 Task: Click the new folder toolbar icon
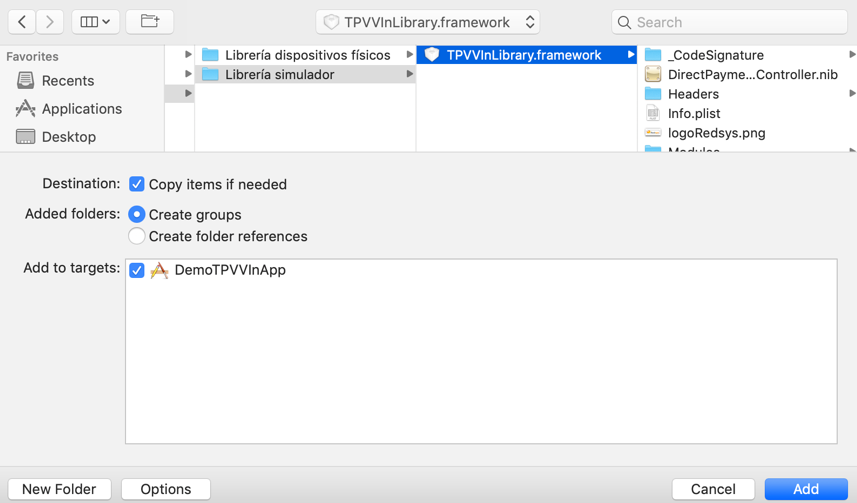(149, 22)
